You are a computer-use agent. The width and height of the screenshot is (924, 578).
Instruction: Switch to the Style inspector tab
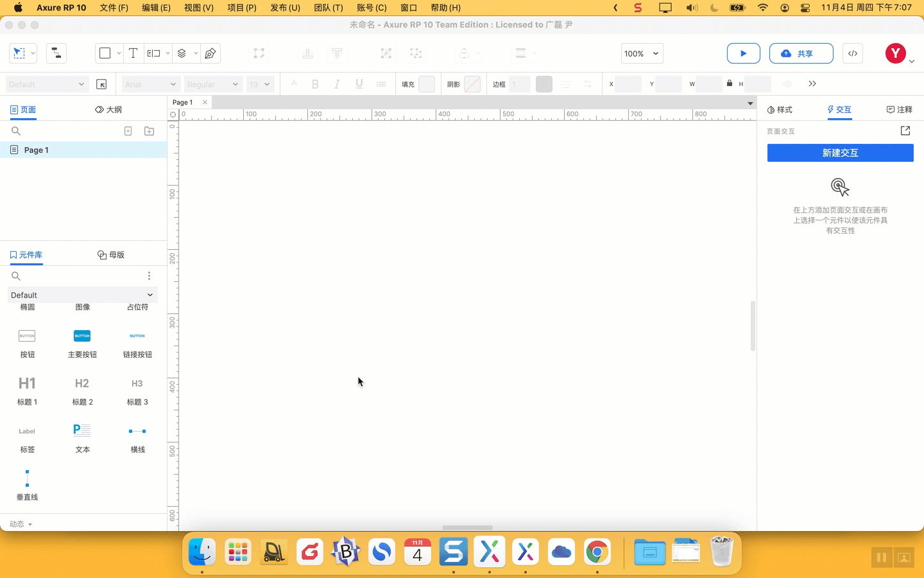pos(780,110)
